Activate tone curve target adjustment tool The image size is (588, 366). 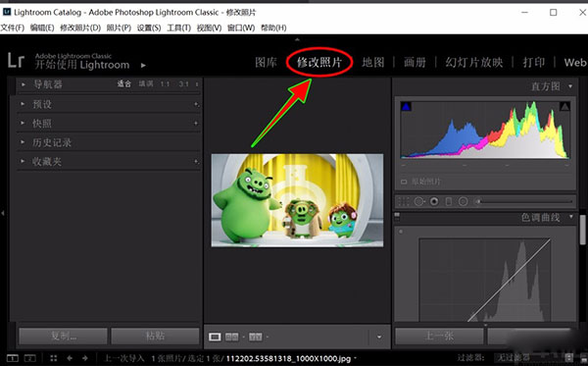coord(401,232)
